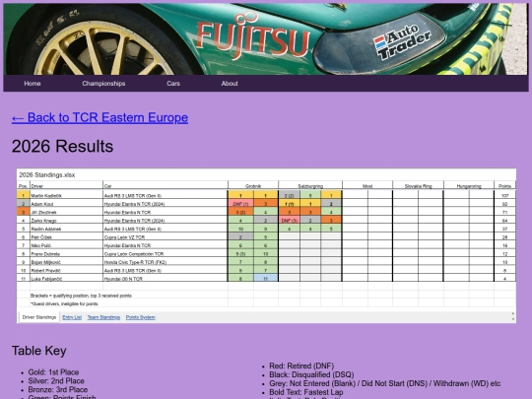Click the 2026 Results heading
The height and width of the screenshot is (399, 532).
(62, 147)
